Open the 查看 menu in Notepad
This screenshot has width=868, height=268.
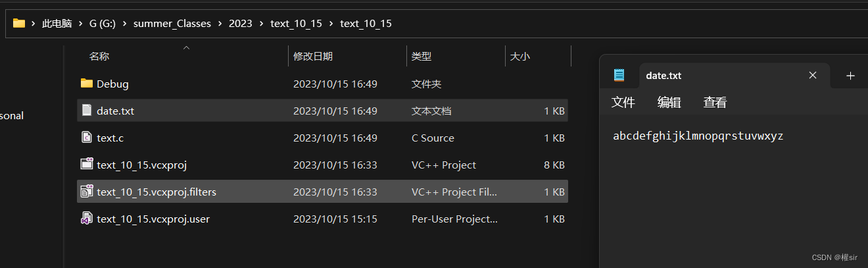[715, 102]
